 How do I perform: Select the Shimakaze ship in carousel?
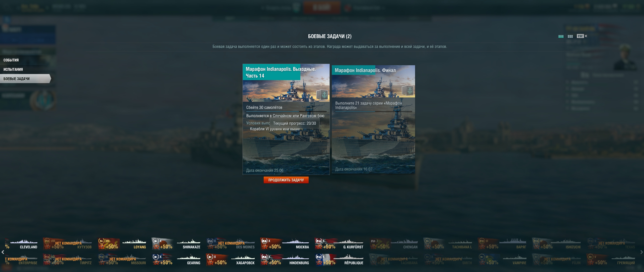tap(176, 244)
